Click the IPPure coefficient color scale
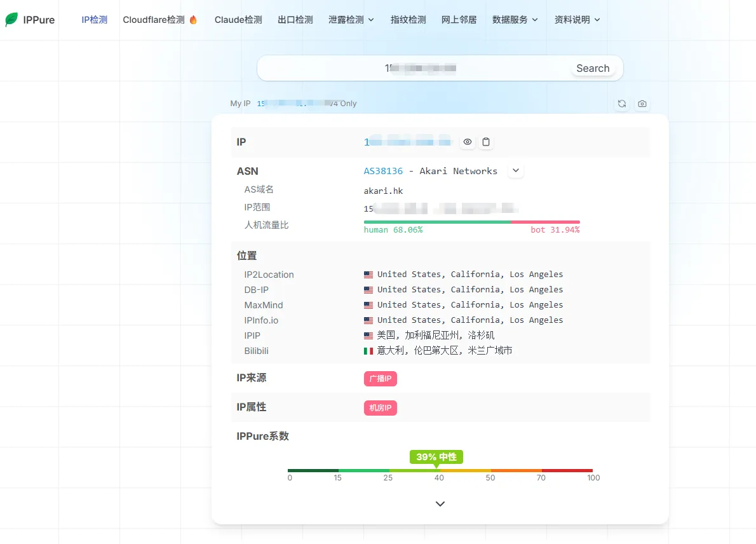756x544 pixels. coord(440,470)
